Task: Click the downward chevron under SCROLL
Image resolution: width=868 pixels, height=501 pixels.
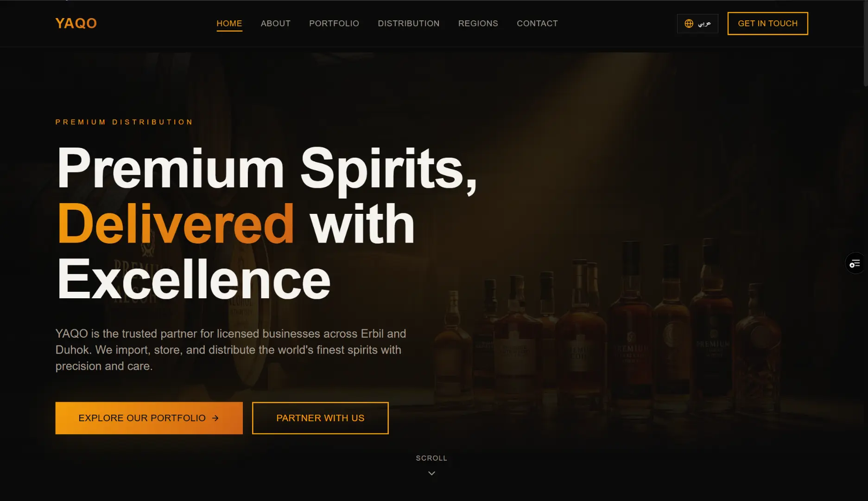Action: point(431,473)
